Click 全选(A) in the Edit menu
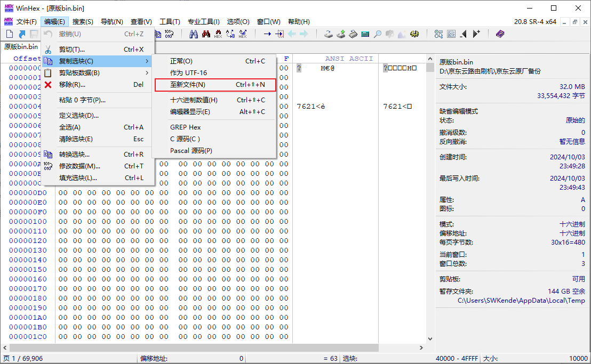 click(x=70, y=127)
